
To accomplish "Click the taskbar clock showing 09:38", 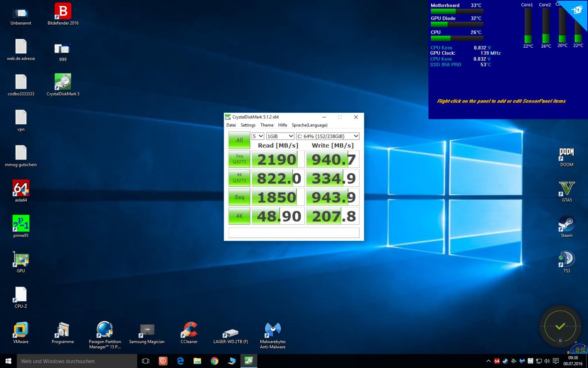I will point(573,361).
